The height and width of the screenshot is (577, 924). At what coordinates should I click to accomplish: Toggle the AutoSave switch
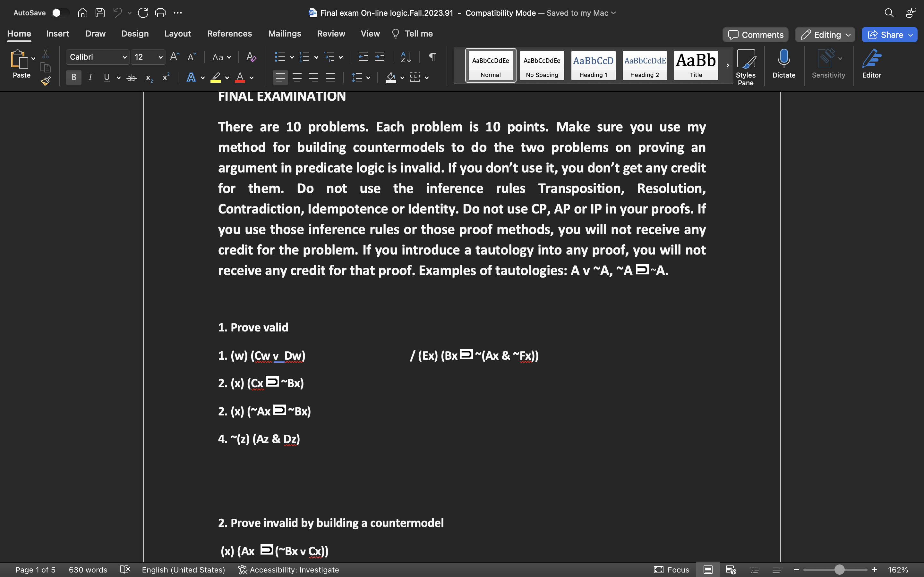coord(60,13)
